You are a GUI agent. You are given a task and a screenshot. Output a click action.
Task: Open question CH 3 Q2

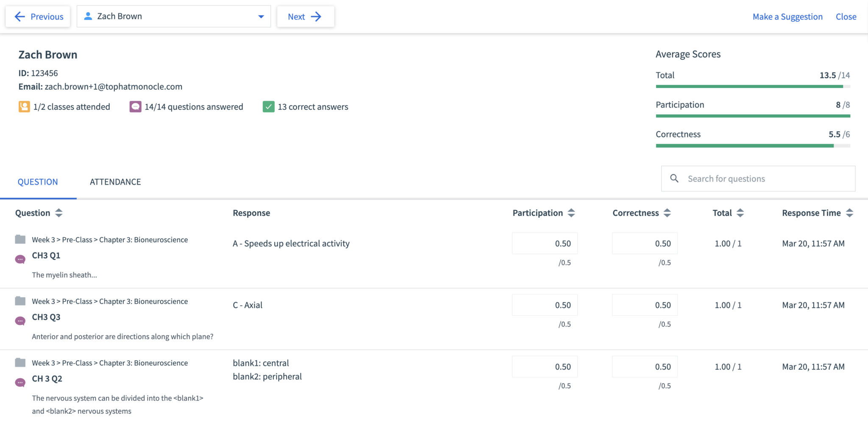click(x=47, y=379)
